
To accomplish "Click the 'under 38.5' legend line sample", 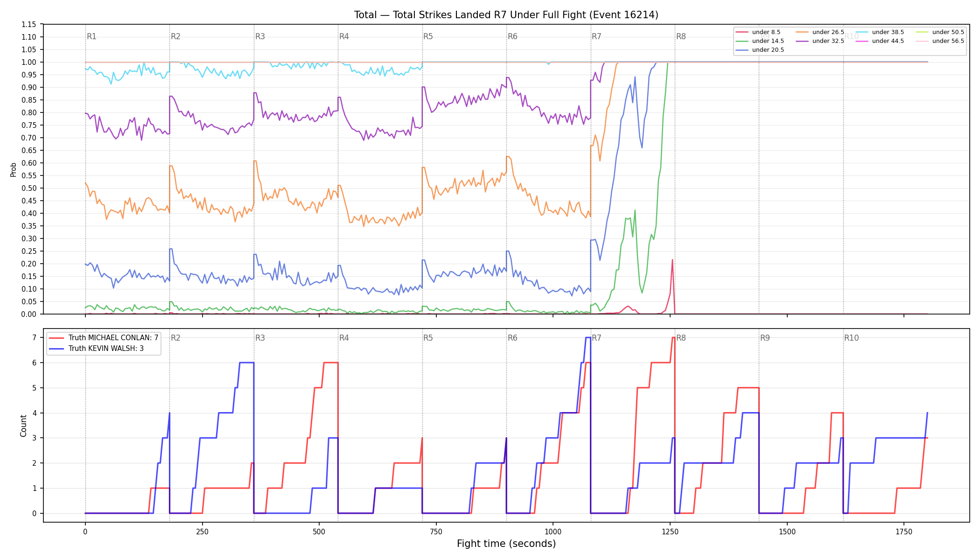I will point(862,32).
